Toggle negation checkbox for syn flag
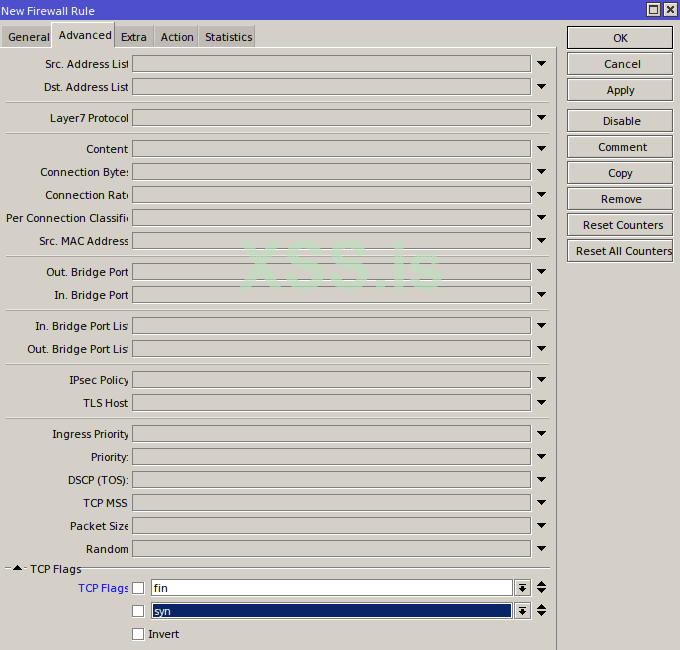 (138, 611)
